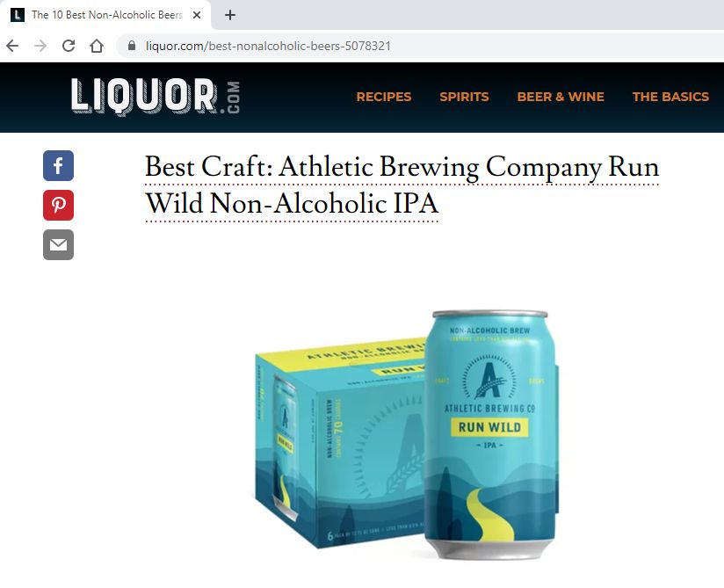Go back with browser back arrow
Viewport: 724px width, 588px height.
[12, 46]
